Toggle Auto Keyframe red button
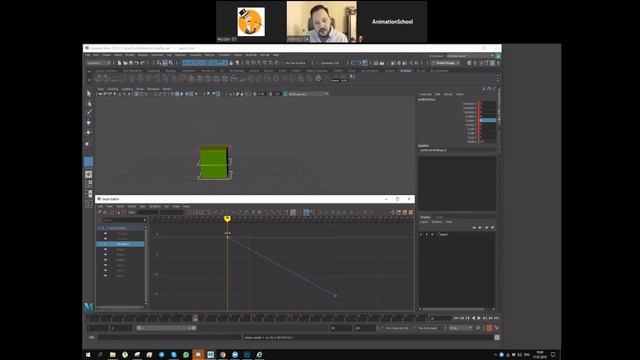Viewport: 640px width, 360px height. coord(489,328)
